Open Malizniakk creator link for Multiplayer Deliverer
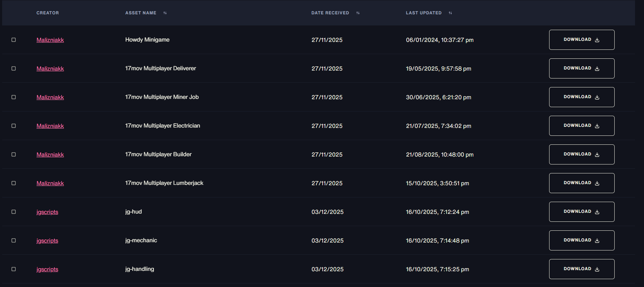Screen dimensions: 644x287 50,69
